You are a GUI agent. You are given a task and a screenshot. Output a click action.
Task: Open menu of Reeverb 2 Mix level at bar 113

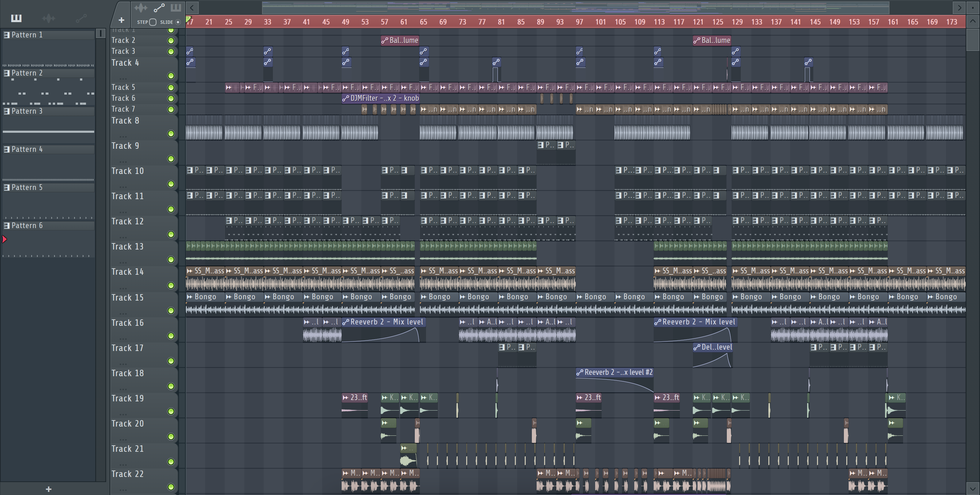(657, 322)
